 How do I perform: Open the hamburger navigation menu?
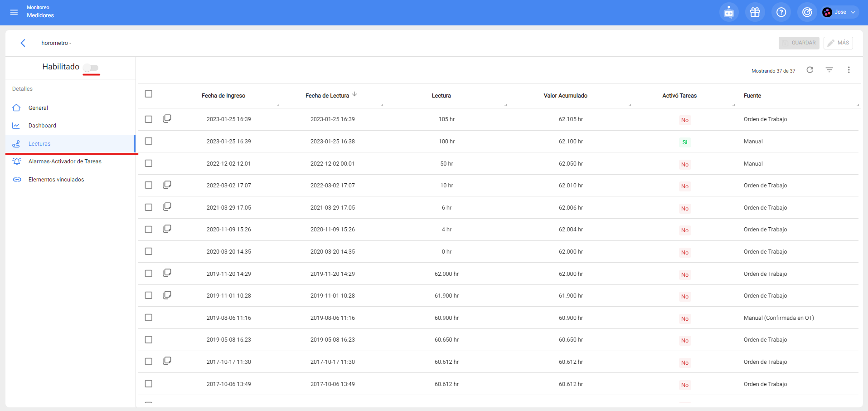14,12
